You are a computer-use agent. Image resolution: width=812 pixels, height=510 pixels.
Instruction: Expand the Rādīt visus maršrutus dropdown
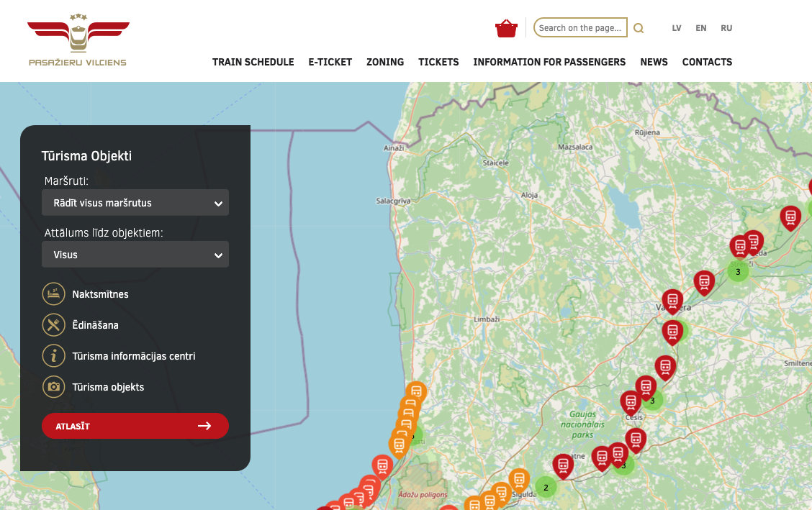click(x=135, y=203)
